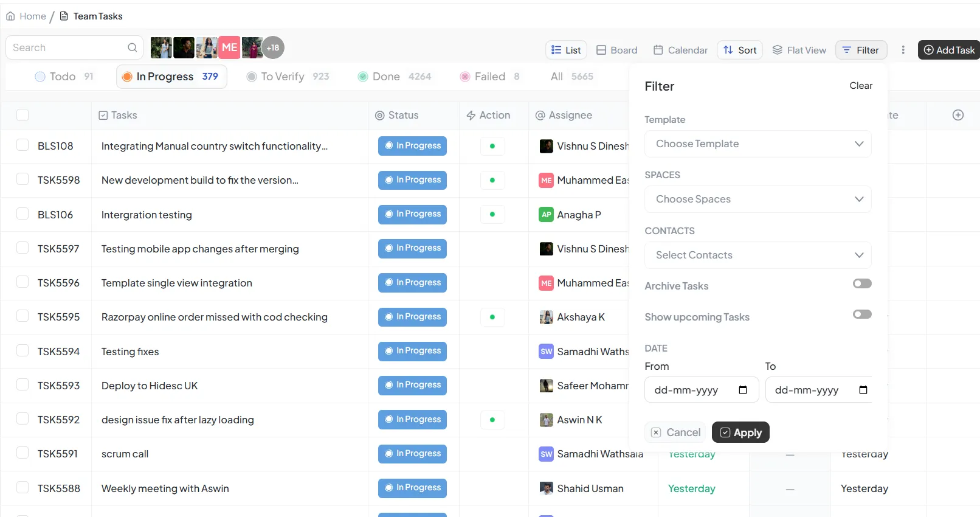This screenshot has height=517, width=980.
Task: Check the box for task TSK5598
Action: click(22, 179)
